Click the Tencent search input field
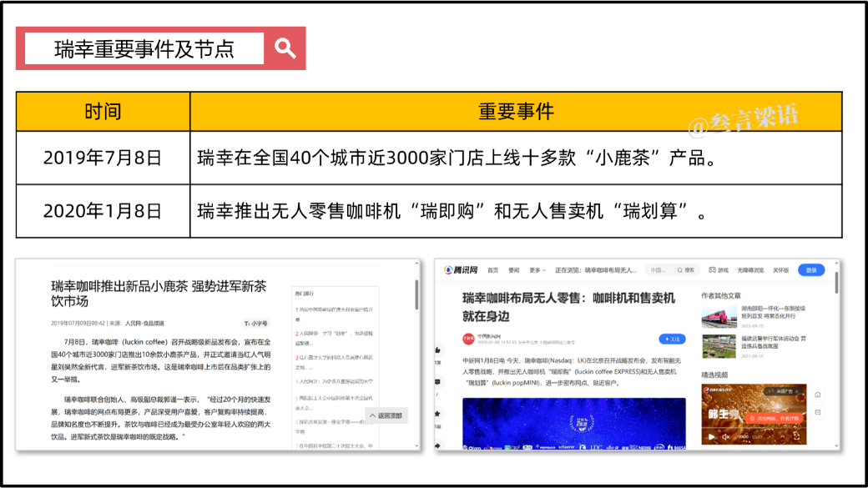 (659, 270)
